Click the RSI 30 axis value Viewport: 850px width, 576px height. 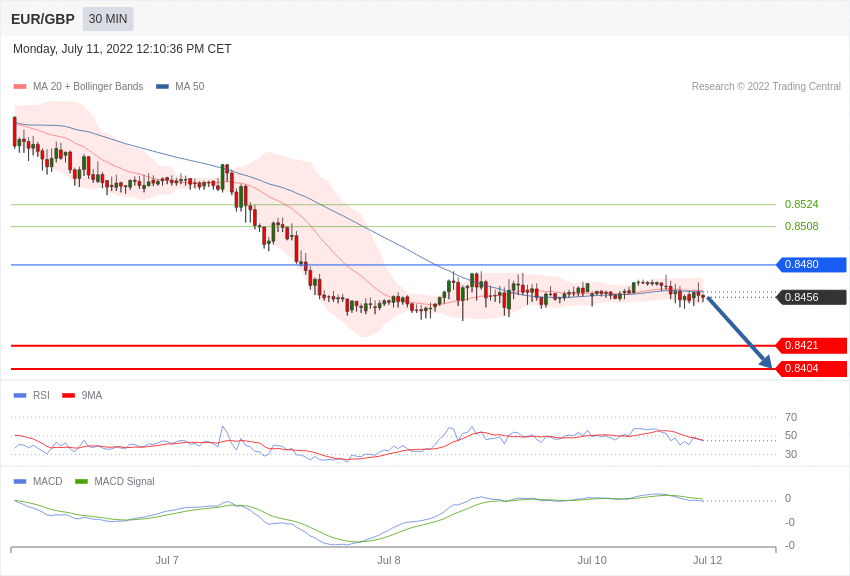(x=791, y=454)
